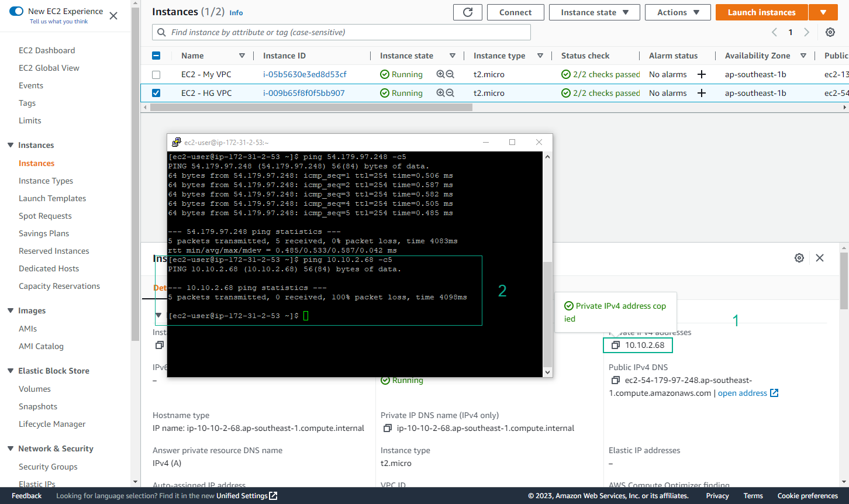The width and height of the screenshot is (849, 504).
Task: Open Security Groups page
Action: [x=48, y=467]
